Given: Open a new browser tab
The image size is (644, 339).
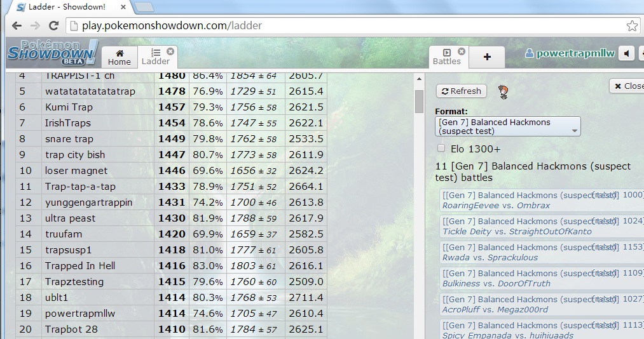Looking at the screenshot, I should pos(144,7).
